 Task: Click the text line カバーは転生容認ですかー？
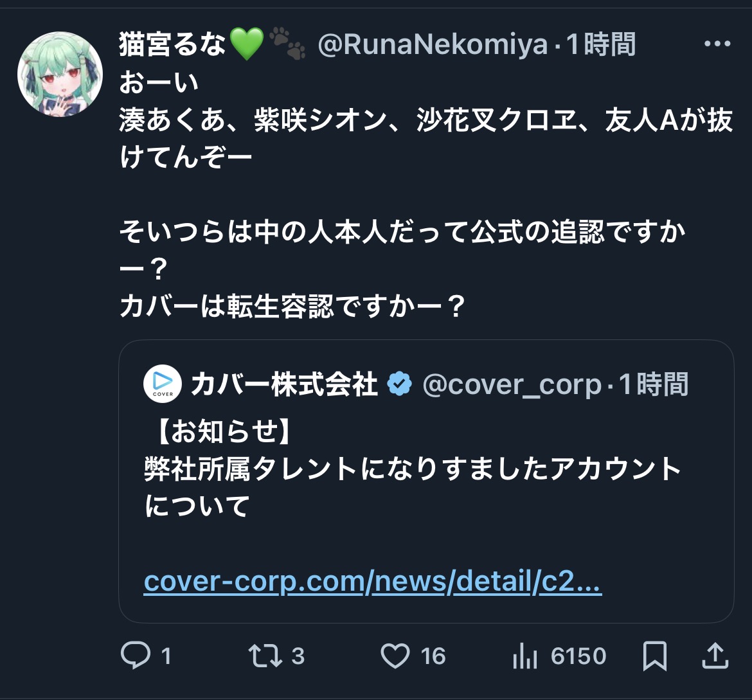292,307
